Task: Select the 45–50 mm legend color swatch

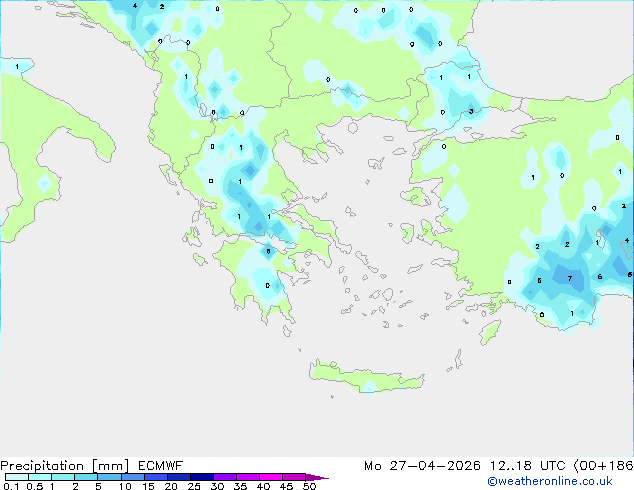Action: [294, 477]
